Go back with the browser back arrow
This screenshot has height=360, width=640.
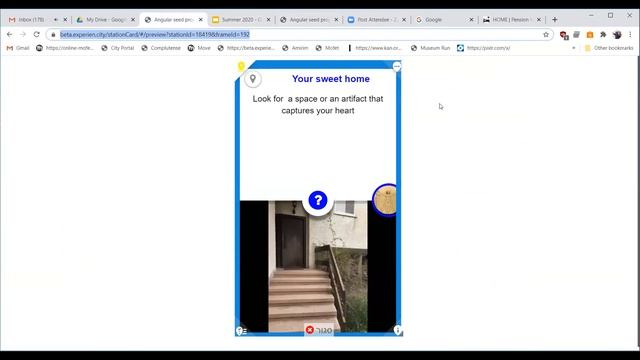9,34
